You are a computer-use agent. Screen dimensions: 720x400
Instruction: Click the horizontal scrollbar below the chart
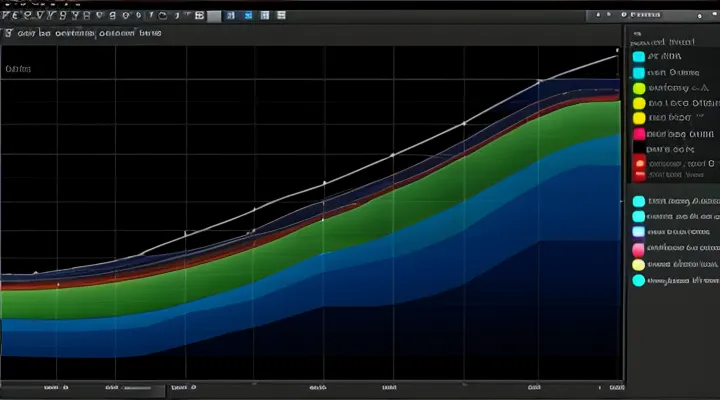(x=140, y=387)
